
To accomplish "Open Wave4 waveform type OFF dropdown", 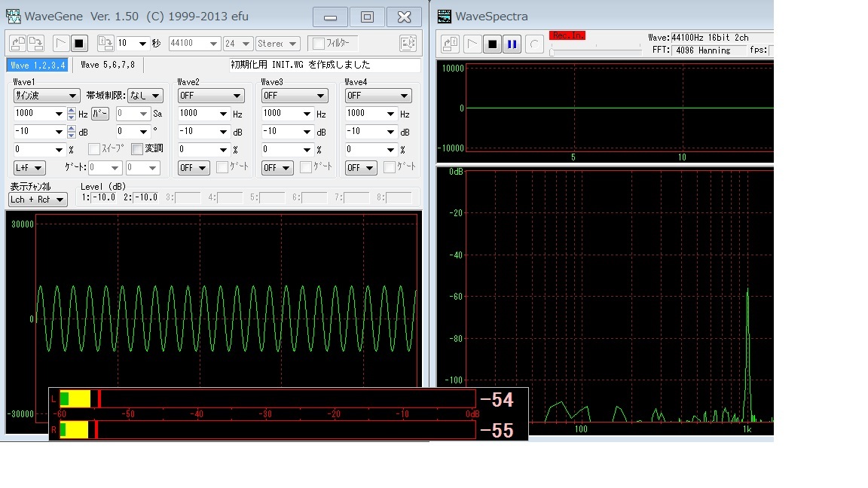I will (x=378, y=96).
